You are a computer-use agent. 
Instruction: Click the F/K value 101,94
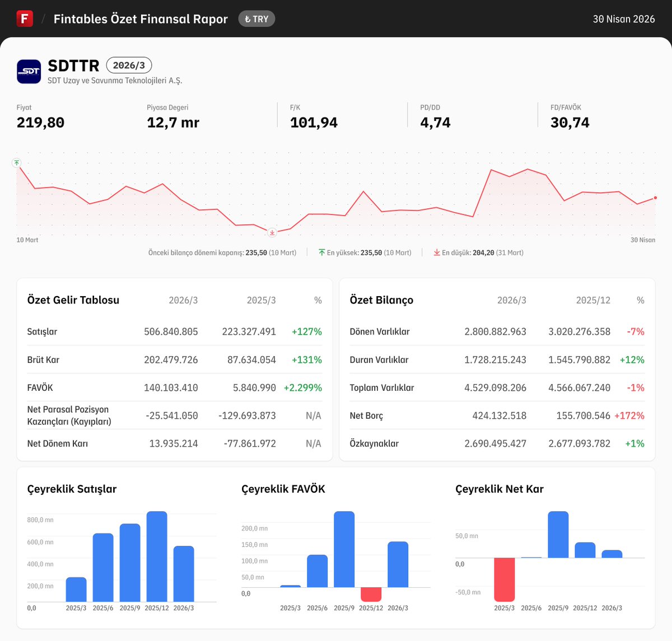point(314,123)
